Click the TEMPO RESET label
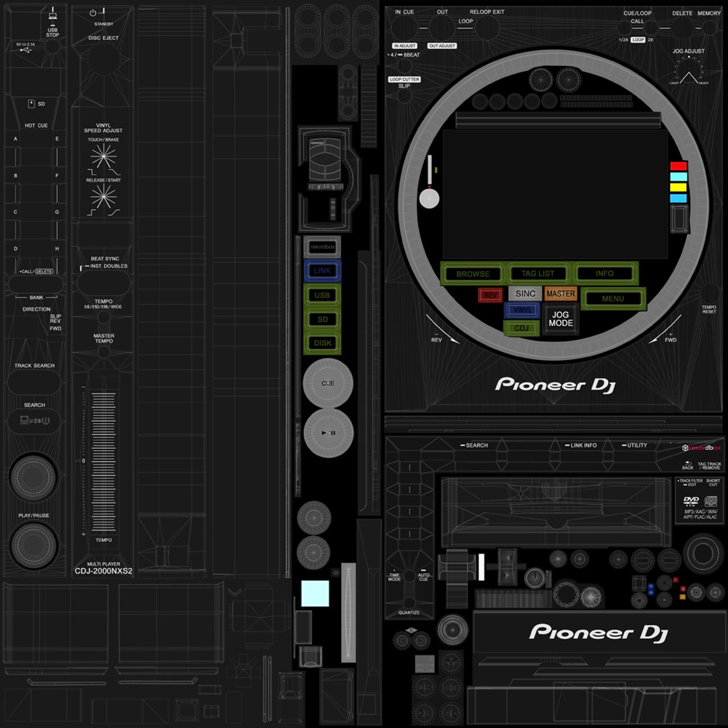728x728 pixels. pos(709,309)
